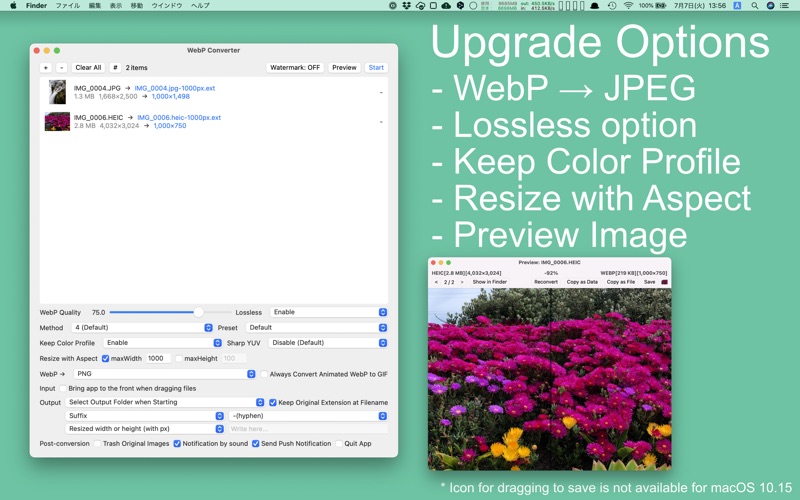This screenshot has height=500, width=800.
Task: Toggle the maxHeight checkbox
Action: [179, 358]
